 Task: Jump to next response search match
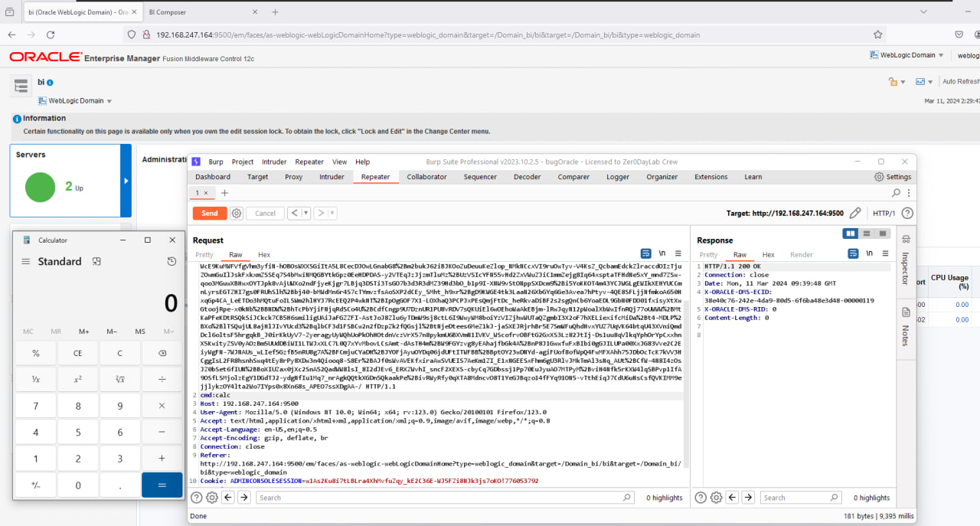[x=749, y=498]
